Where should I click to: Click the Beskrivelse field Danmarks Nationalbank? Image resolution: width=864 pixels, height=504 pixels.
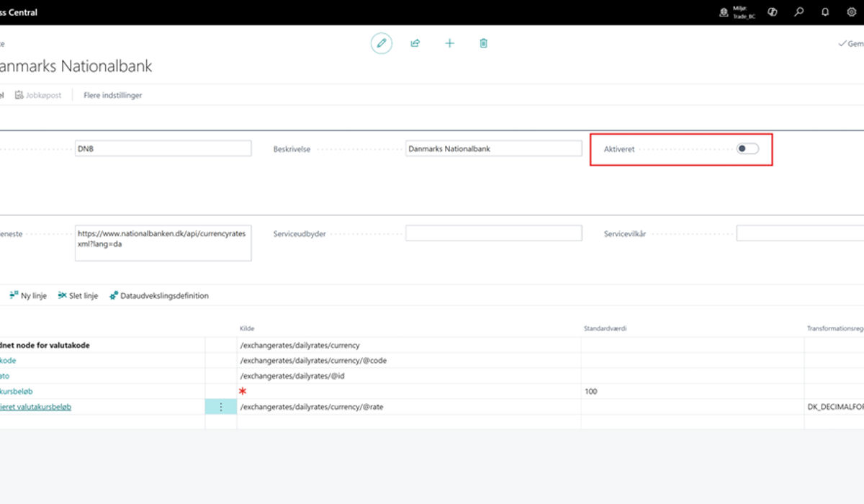tap(494, 148)
